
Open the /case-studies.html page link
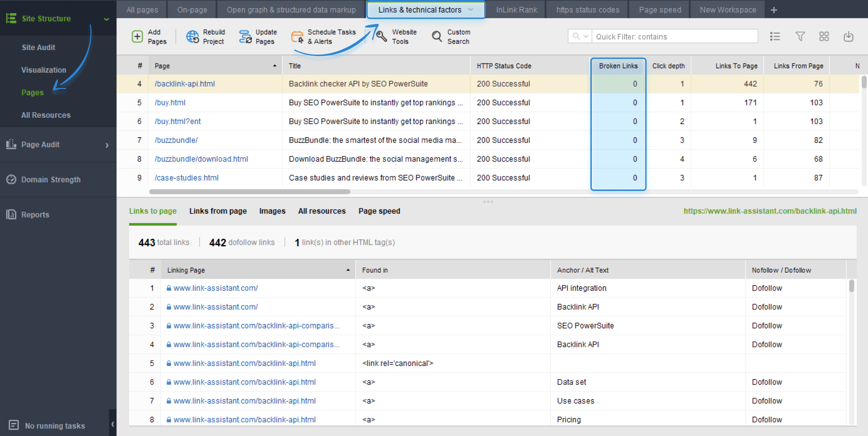pos(186,178)
